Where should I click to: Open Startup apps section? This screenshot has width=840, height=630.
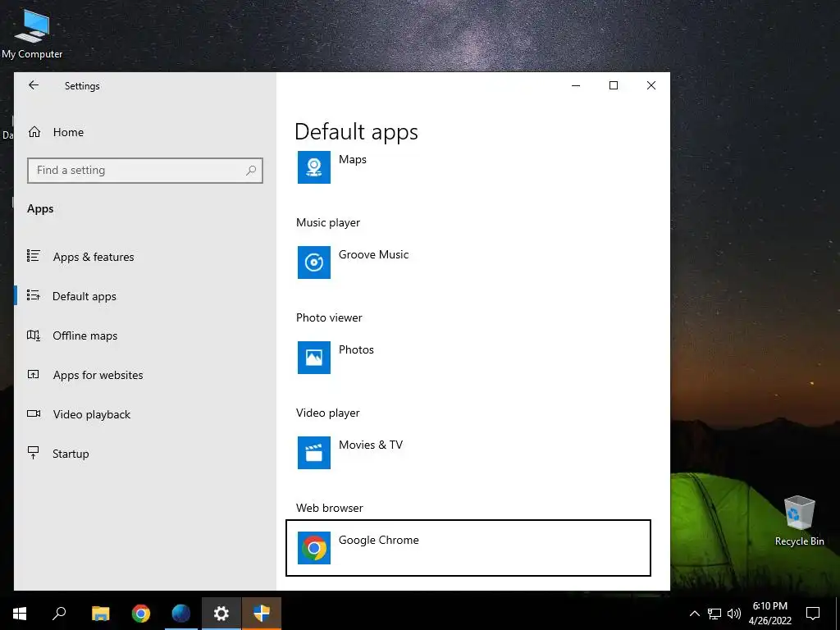(x=71, y=454)
